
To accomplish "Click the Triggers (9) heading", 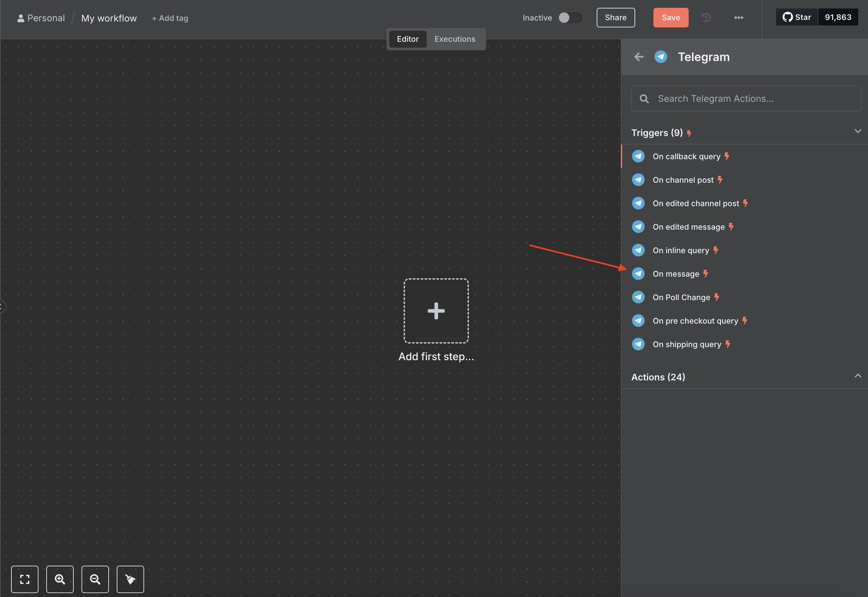I will [657, 133].
